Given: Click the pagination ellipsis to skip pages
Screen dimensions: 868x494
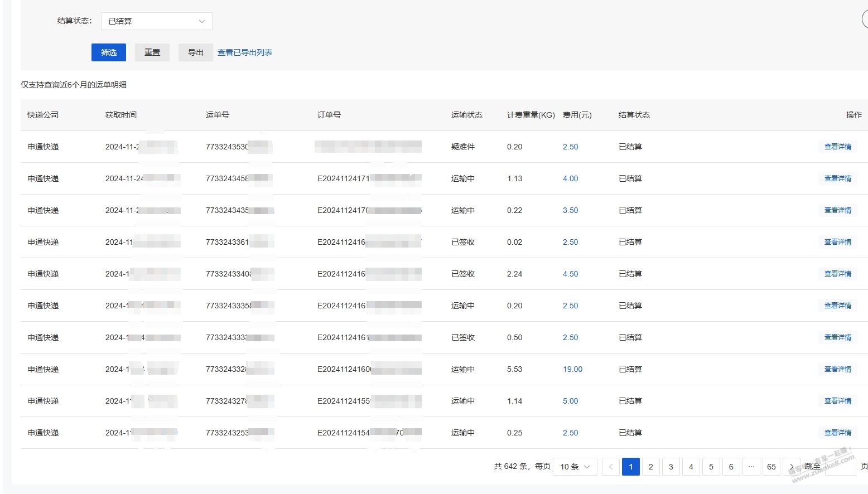Looking at the screenshot, I should click(751, 467).
